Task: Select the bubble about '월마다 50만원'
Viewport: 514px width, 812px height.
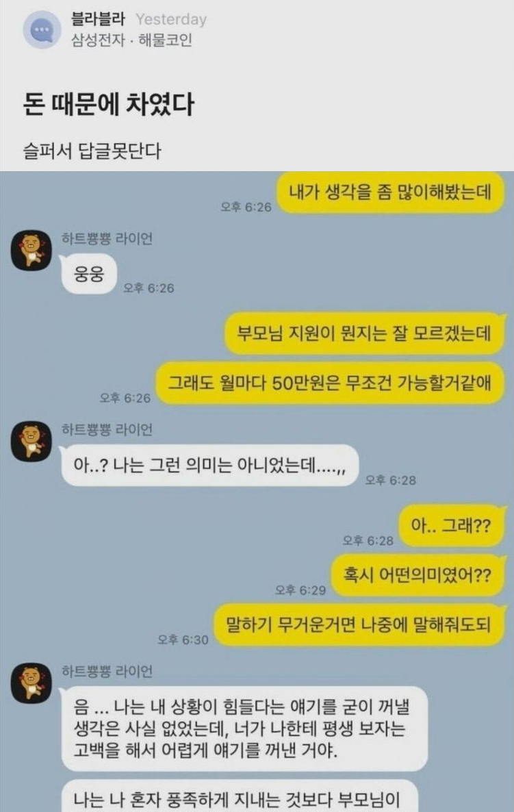Action: point(330,383)
